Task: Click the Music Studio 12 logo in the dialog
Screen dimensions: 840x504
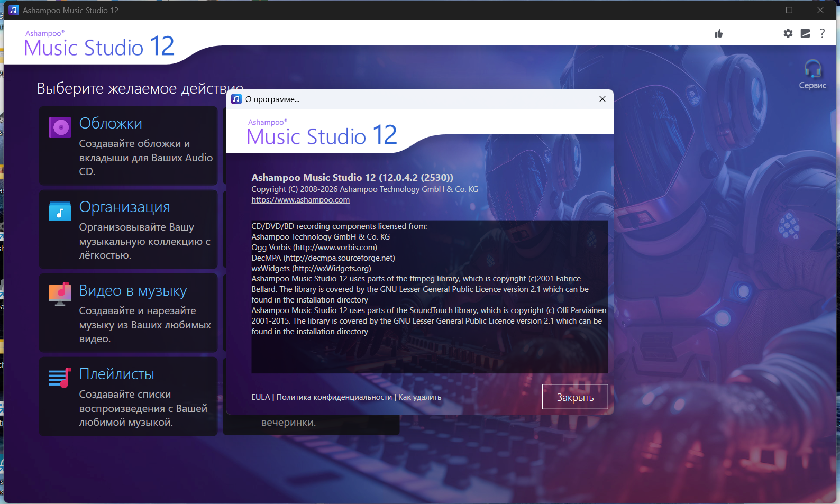Action: click(322, 132)
